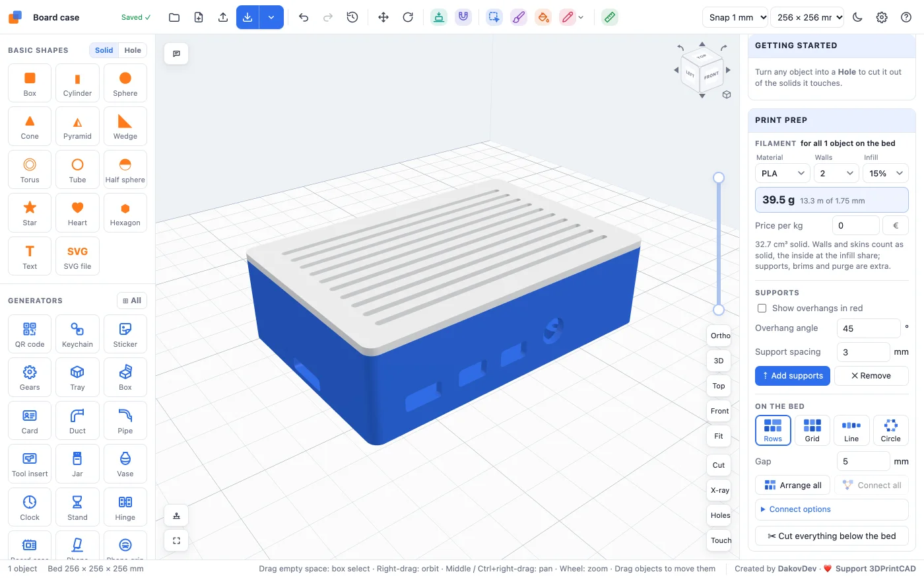Choose the purple paintbrush tool
The width and height of the screenshot is (924, 578).
pyautogui.click(x=519, y=17)
